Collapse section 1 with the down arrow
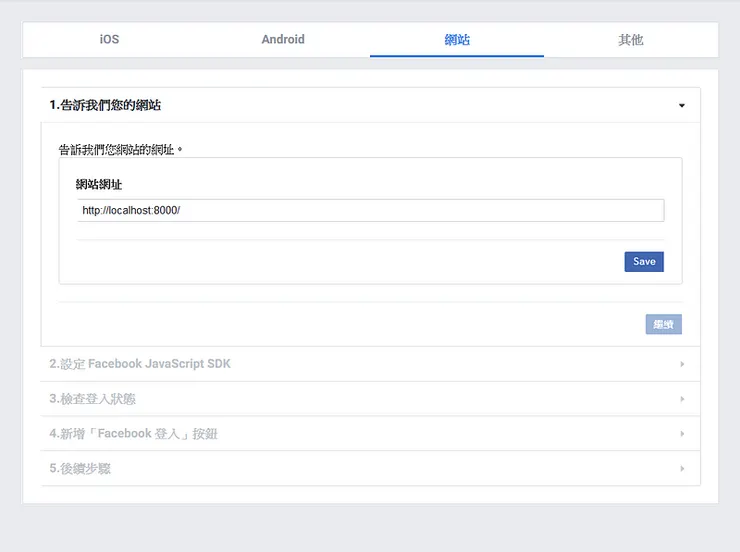 pos(681,105)
